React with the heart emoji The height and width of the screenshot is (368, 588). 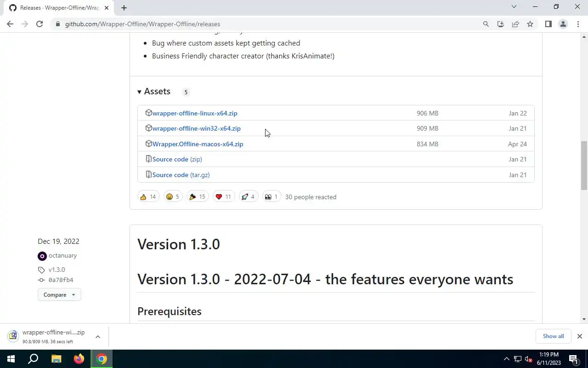224,197
